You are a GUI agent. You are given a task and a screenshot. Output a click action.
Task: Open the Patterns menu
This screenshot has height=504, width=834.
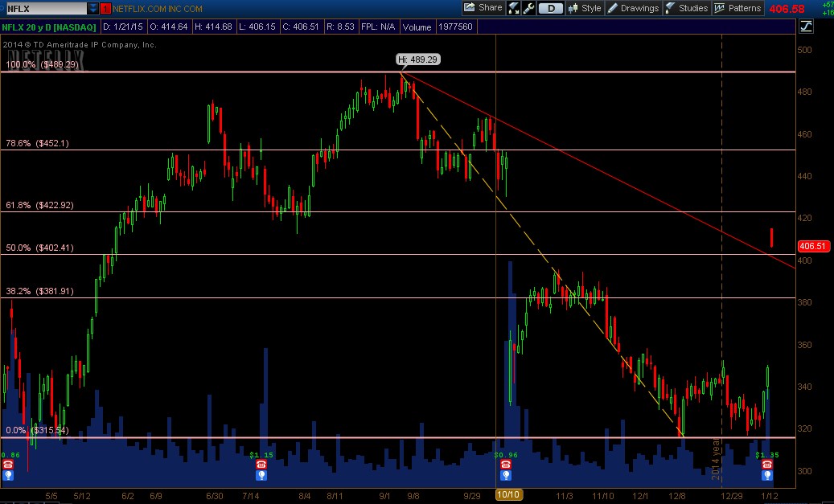coord(737,8)
